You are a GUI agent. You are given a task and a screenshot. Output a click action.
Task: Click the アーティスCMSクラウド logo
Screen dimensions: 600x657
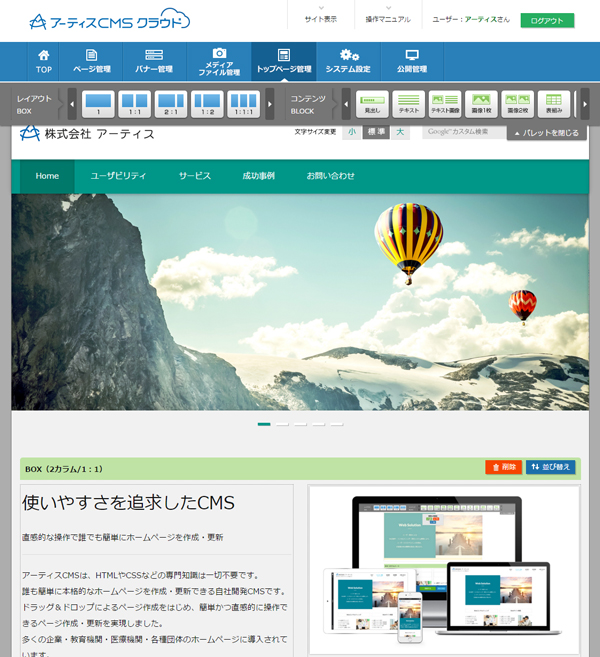pyautogui.click(x=109, y=19)
